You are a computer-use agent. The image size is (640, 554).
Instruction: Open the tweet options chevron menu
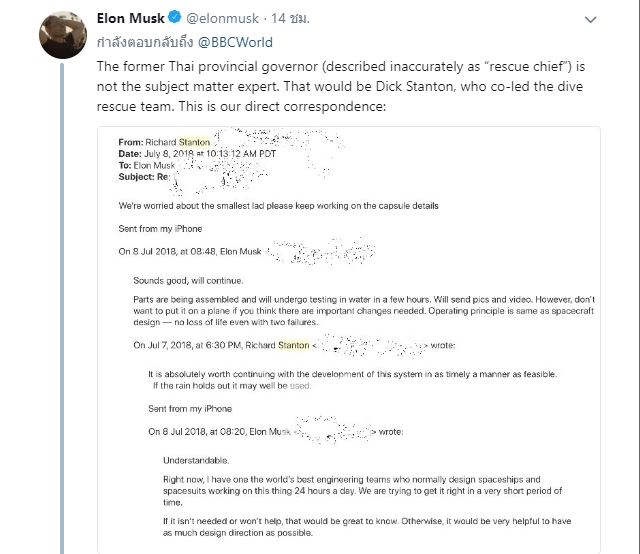click(x=592, y=19)
